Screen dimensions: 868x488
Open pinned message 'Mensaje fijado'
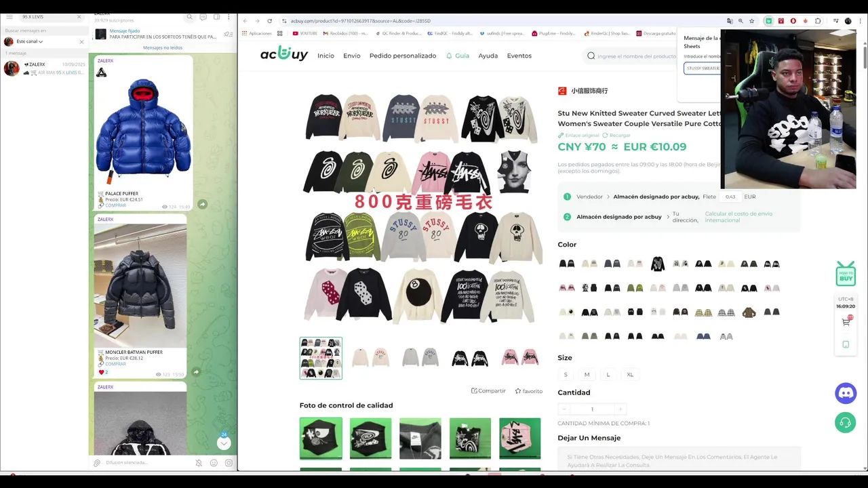coord(163,34)
